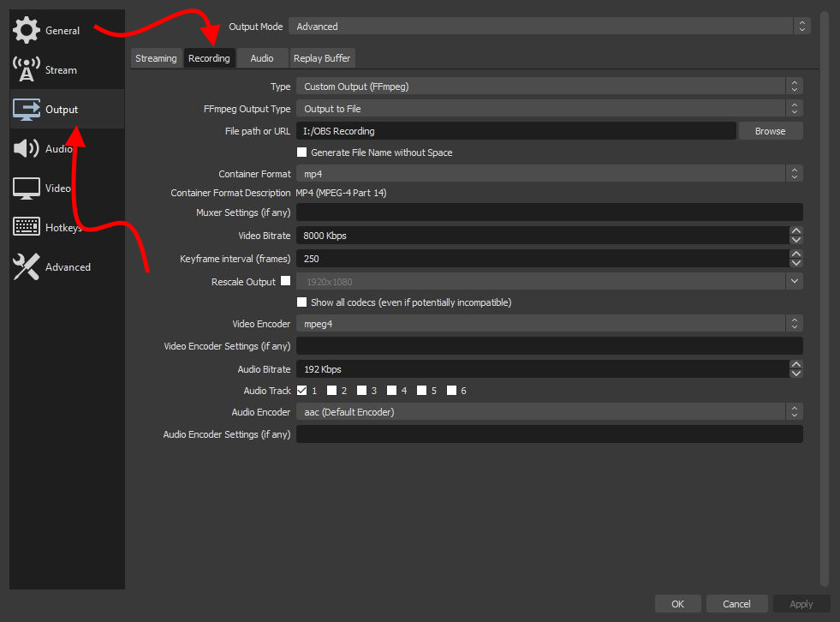Check Audio Track 5
The height and width of the screenshot is (622, 840).
[422, 391]
